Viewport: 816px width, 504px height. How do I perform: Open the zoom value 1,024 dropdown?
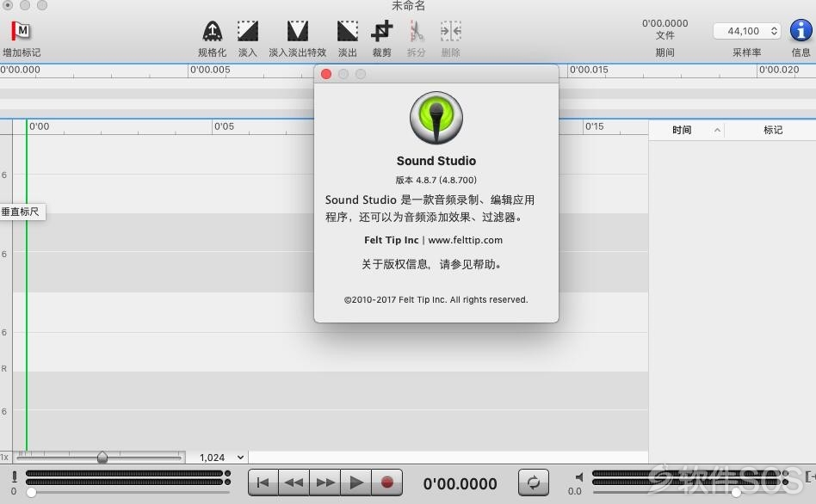click(222, 458)
